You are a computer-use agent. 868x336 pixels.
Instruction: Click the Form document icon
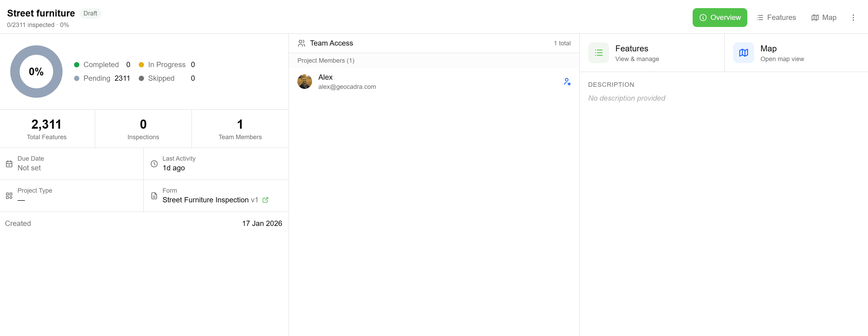pyautogui.click(x=154, y=196)
